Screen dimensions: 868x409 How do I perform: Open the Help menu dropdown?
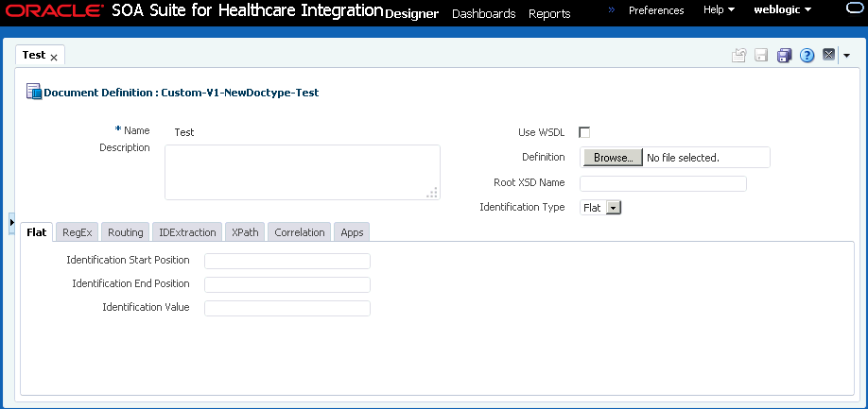tap(719, 10)
